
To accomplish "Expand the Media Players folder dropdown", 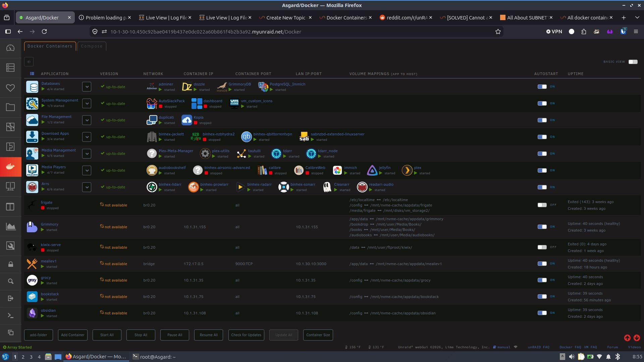I will tap(87, 170).
